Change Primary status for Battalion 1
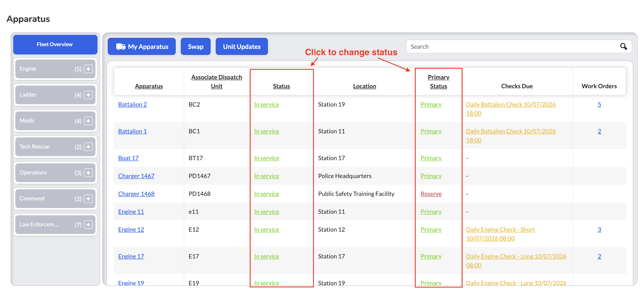644x291 pixels. 431,131
